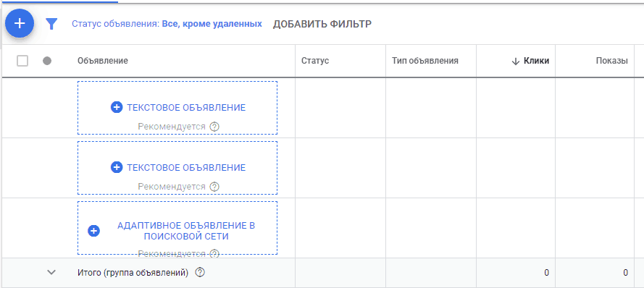Click the Итого (группа объявлений) label

pyautogui.click(x=133, y=272)
